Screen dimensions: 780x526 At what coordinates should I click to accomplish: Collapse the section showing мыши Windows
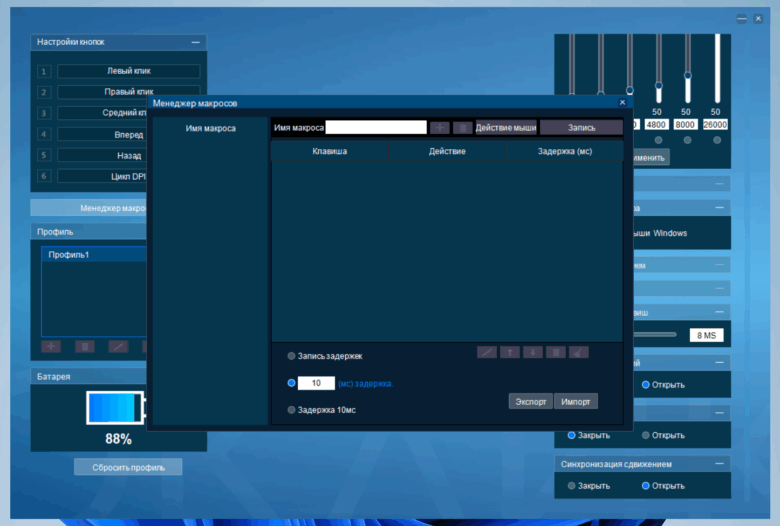point(719,208)
